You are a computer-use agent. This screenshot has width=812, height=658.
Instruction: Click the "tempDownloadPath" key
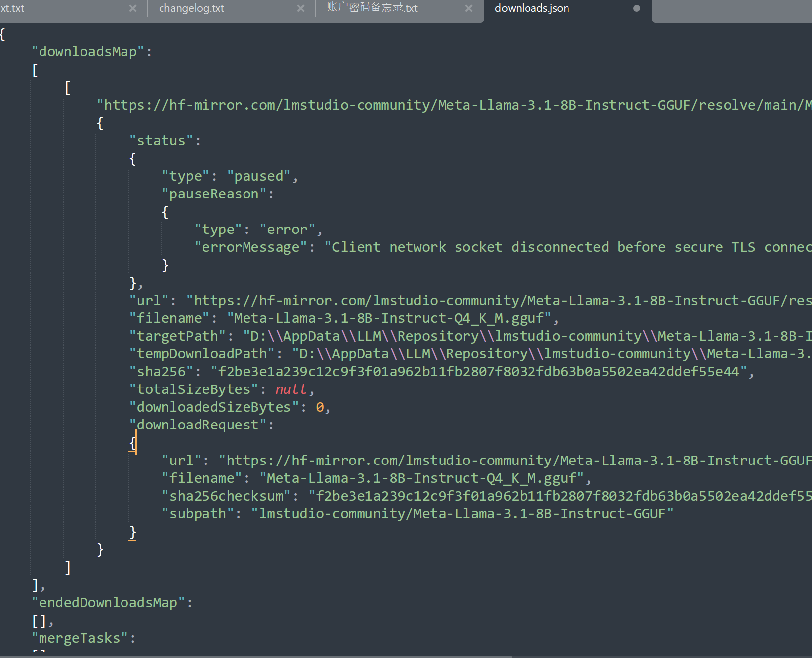point(202,354)
